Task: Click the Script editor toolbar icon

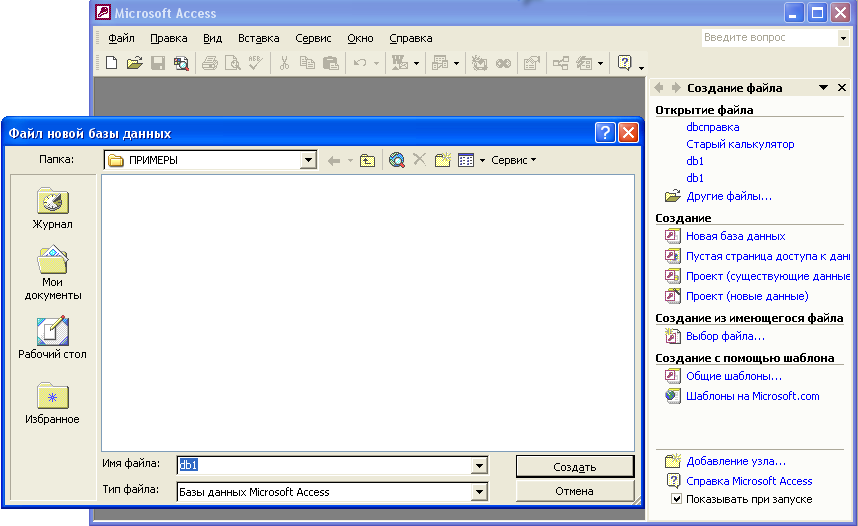Action: coord(503,63)
